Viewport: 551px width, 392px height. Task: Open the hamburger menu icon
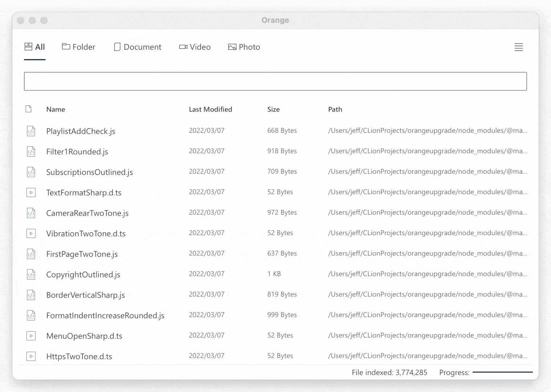click(x=519, y=47)
